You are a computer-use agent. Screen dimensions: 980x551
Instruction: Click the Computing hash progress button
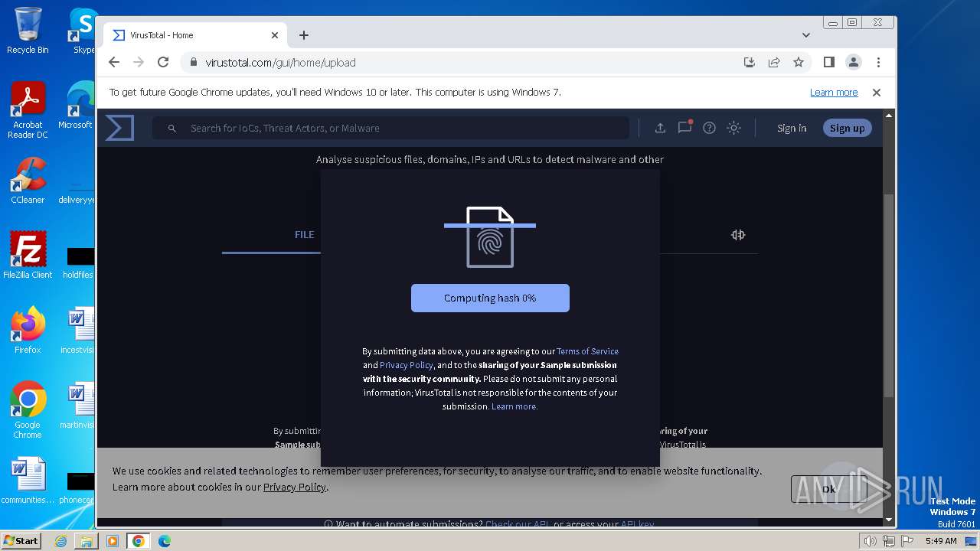(490, 298)
